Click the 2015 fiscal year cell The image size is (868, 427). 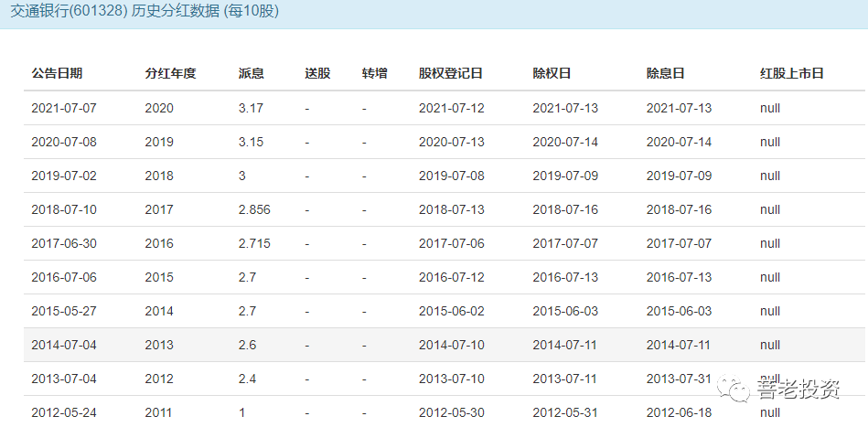[159, 277]
